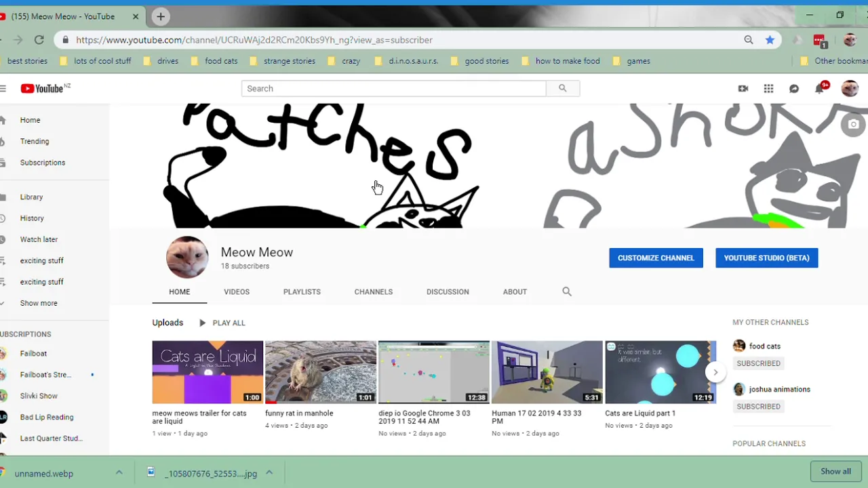Open Library in the sidebar
This screenshot has height=488, width=868.
(x=31, y=197)
